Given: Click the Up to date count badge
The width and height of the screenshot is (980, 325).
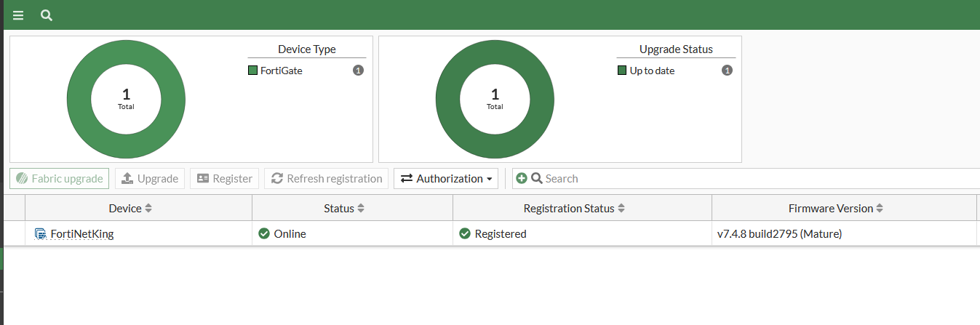Looking at the screenshot, I should point(727,71).
